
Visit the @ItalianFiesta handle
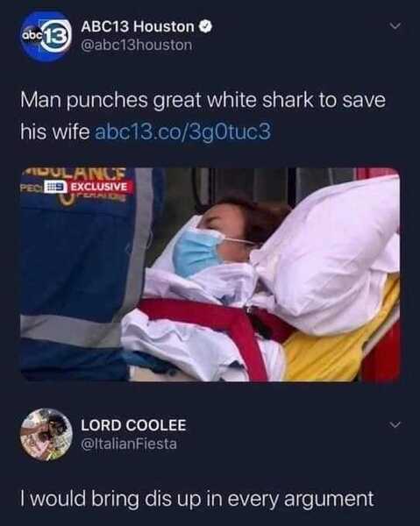[x=129, y=444]
